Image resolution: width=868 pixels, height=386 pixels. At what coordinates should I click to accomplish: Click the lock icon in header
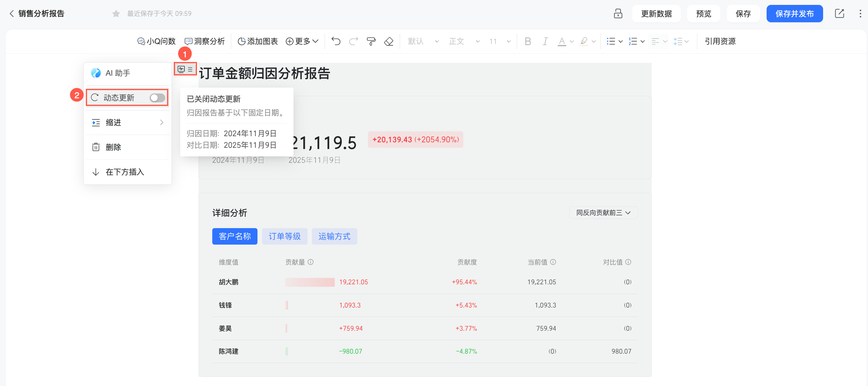coord(618,13)
